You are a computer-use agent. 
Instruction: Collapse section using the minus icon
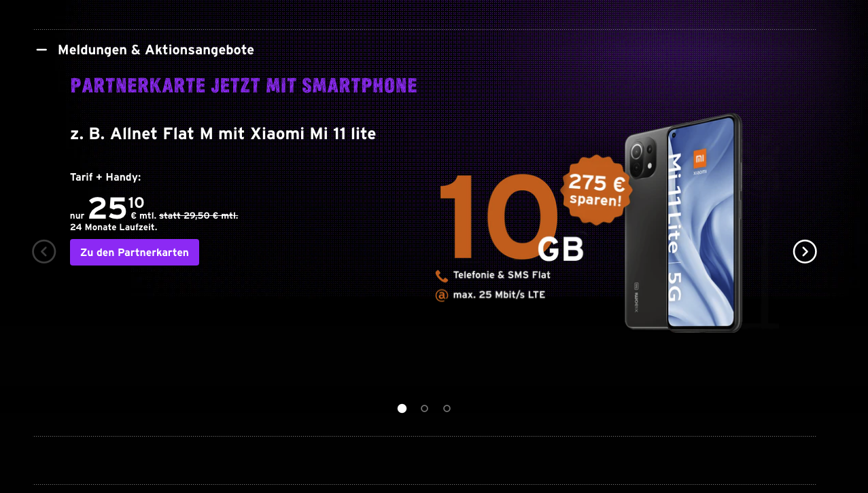[x=41, y=50]
